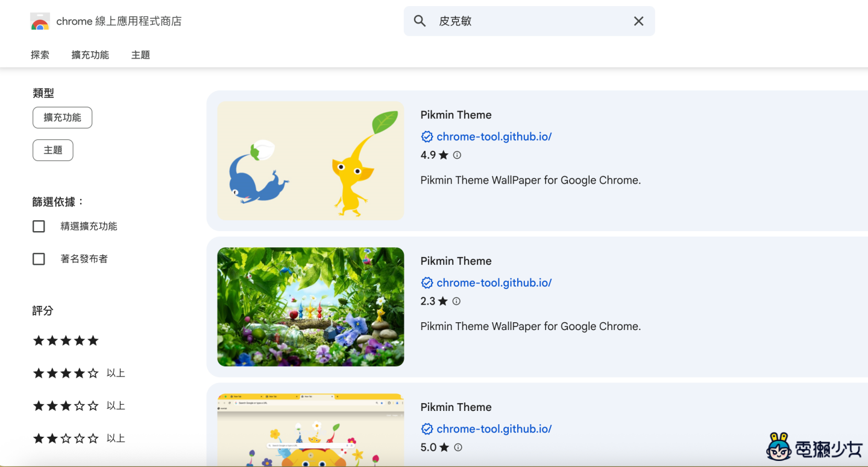Viewport: 868px width, 467px height.
Task: Filter by two stars and above
Action: (x=78, y=439)
